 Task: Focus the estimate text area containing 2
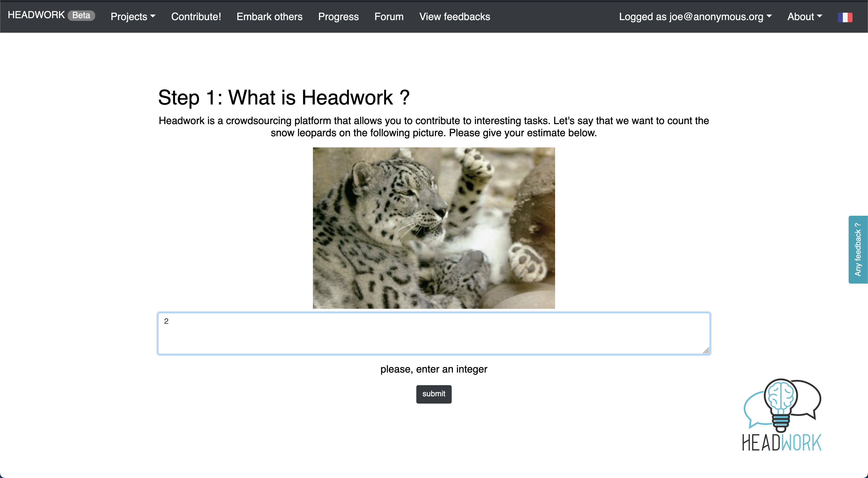434,333
